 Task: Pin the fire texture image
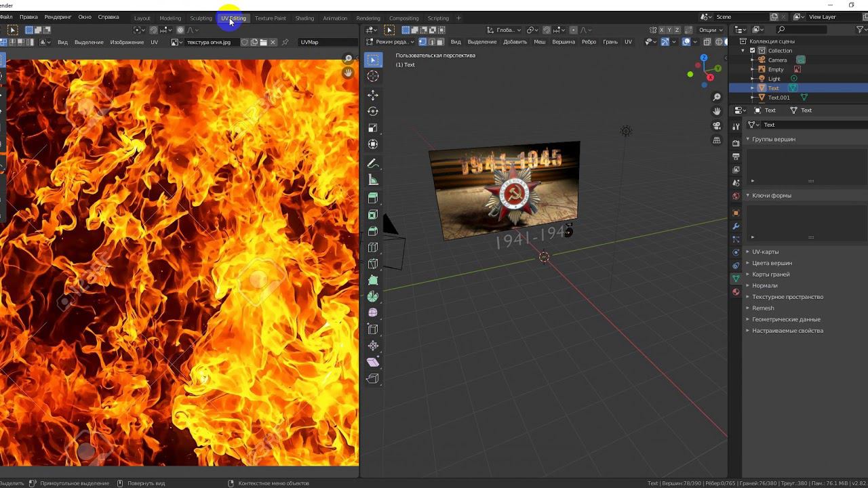[285, 42]
